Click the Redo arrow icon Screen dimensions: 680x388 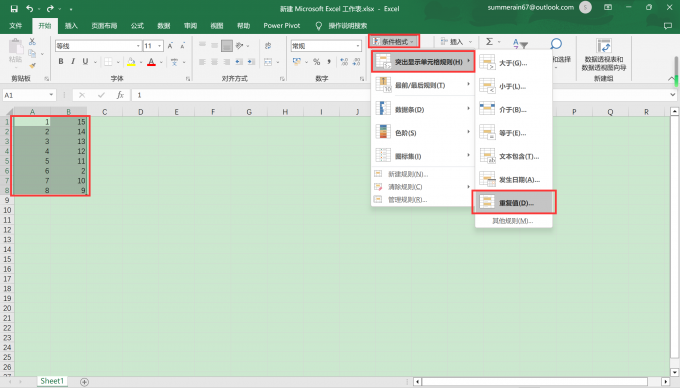[x=50, y=9]
